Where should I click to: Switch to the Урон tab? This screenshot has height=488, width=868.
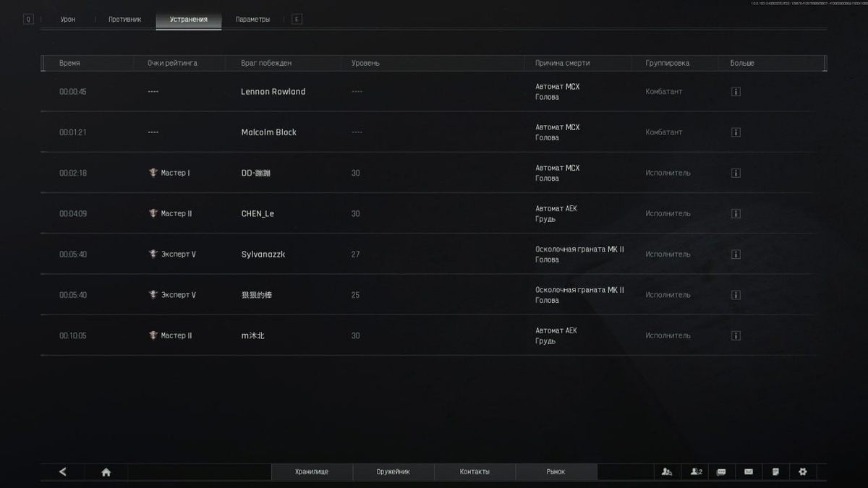coord(67,20)
